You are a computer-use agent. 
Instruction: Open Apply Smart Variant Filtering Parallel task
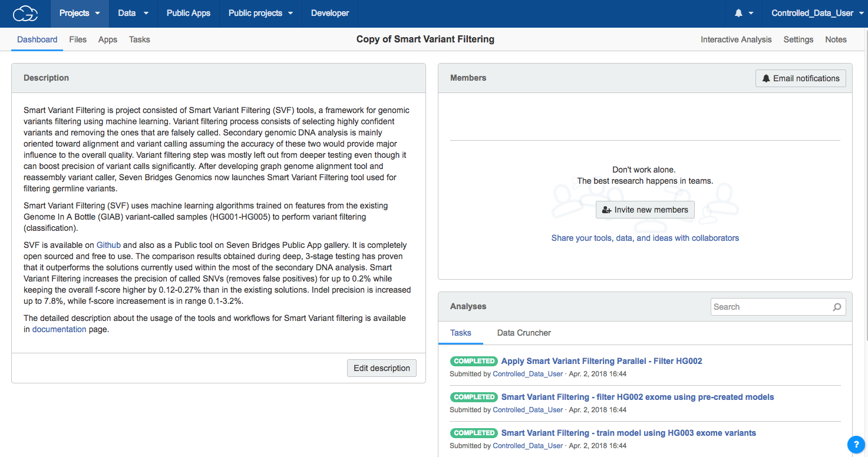click(602, 361)
